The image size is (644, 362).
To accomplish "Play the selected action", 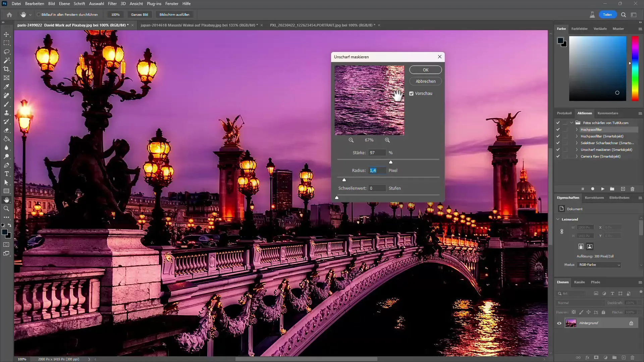I will click(x=603, y=189).
